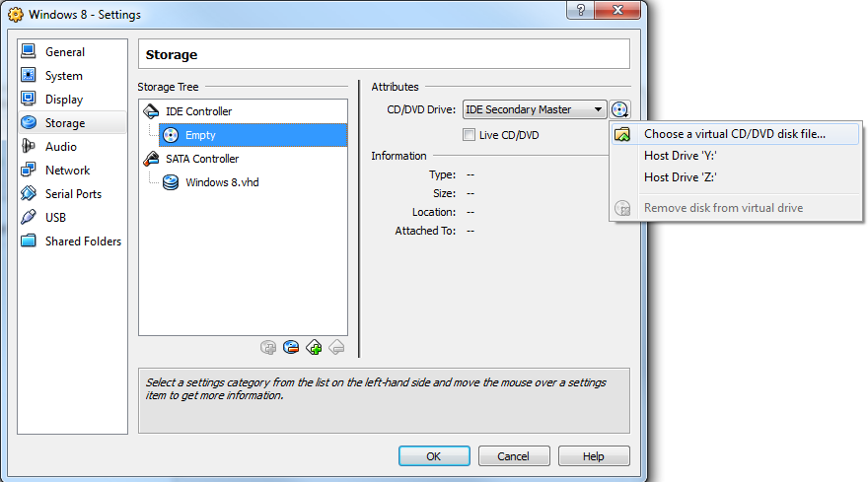868x482 pixels.
Task: Choose a virtual CD/DVD disk file menu item
Action: (734, 134)
